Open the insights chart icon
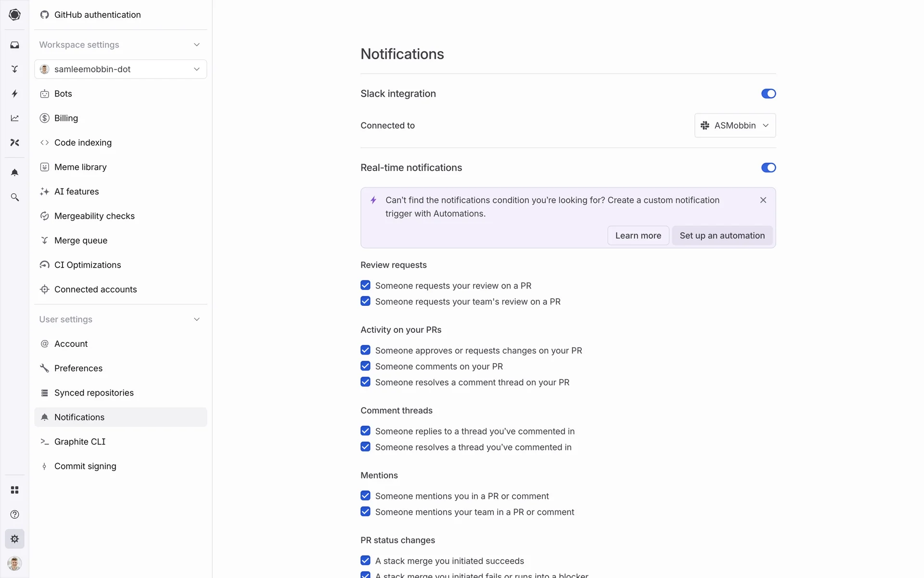924x578 pixels. pyautogui.click(x=14, y=118)
